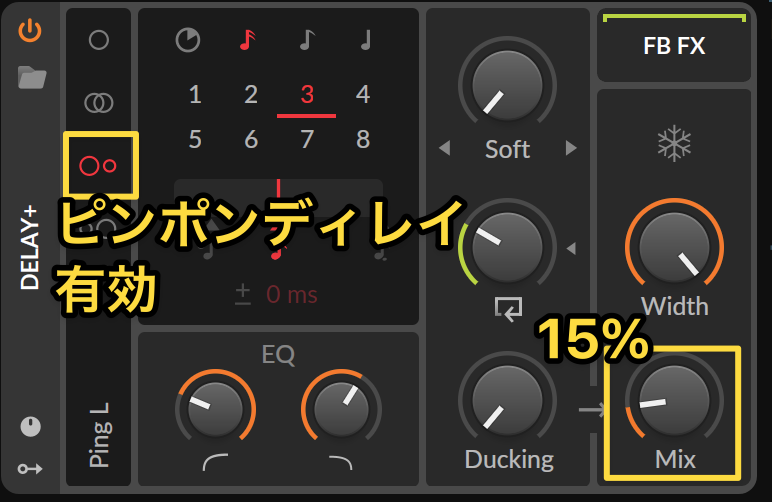Select beat multiplier number 3
The image size is (772, 502).
307,94
